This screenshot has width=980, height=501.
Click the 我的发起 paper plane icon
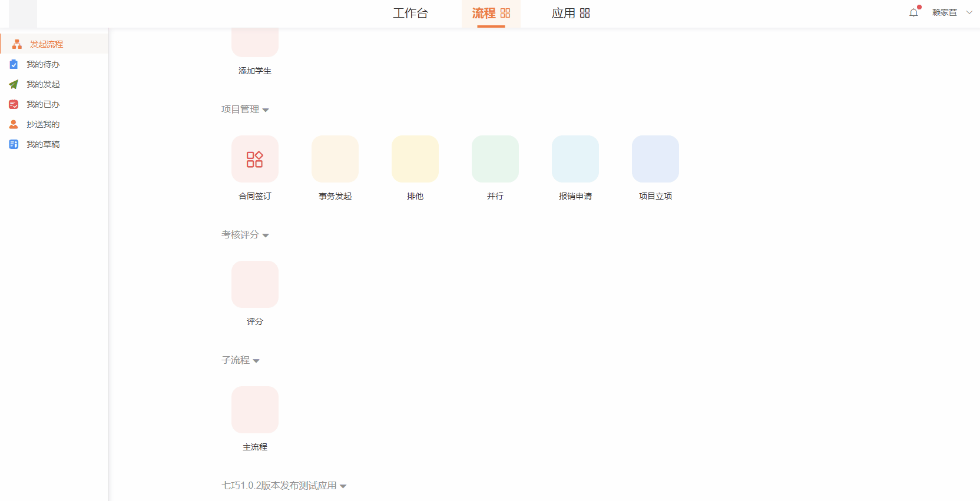(14, 84)
